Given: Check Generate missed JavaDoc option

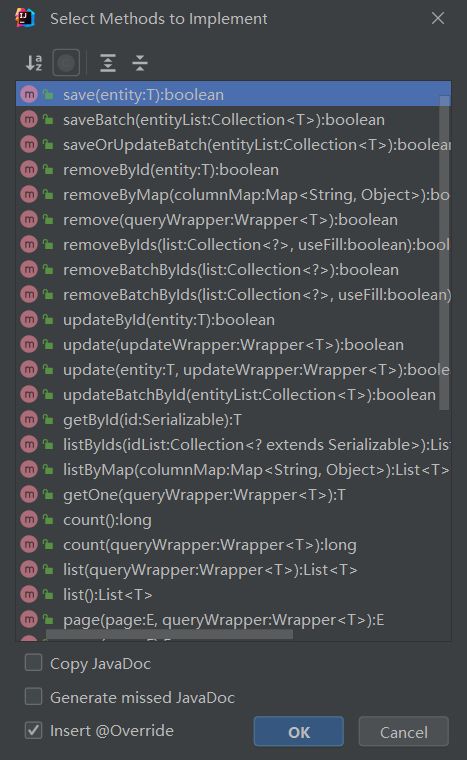Looking at the screenshot, I should click(x=33, y=697).
